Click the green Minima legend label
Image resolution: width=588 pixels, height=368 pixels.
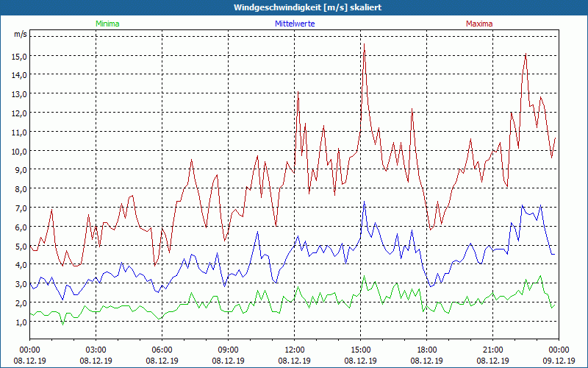tap(107, 24)
